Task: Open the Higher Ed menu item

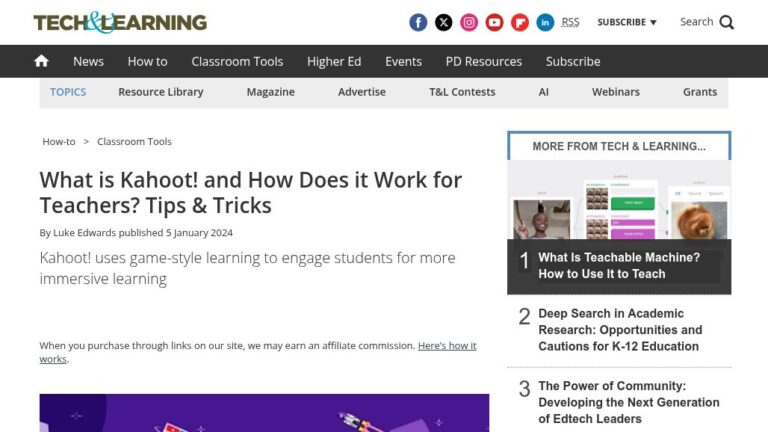Action: tap(334, 61)
